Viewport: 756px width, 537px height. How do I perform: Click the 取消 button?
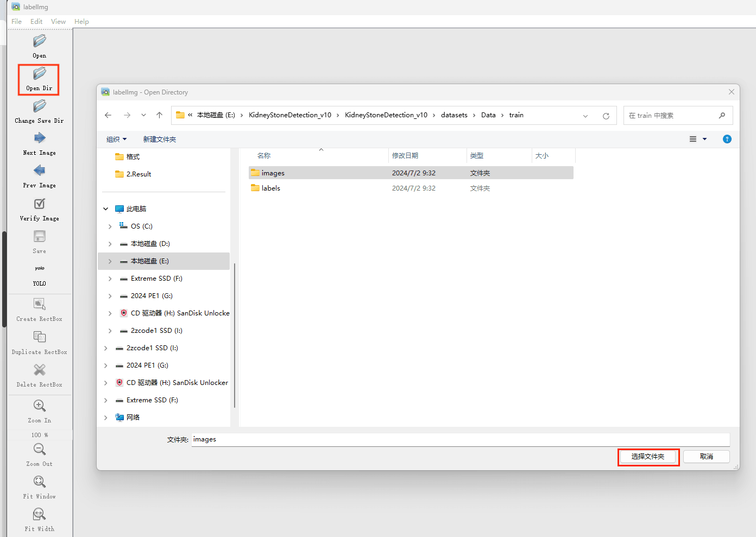706,457
